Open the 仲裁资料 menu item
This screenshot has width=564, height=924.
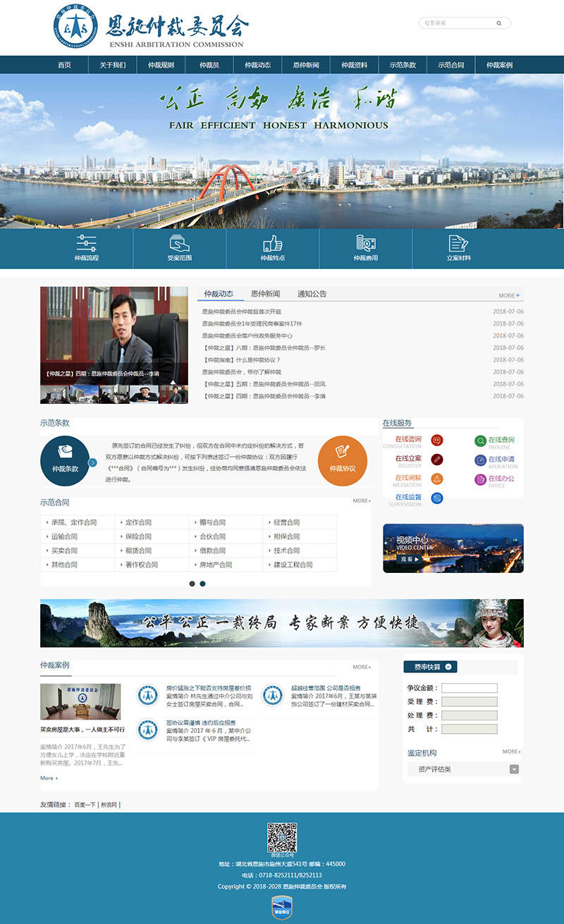pyautogui.click(x=355, y=65)
